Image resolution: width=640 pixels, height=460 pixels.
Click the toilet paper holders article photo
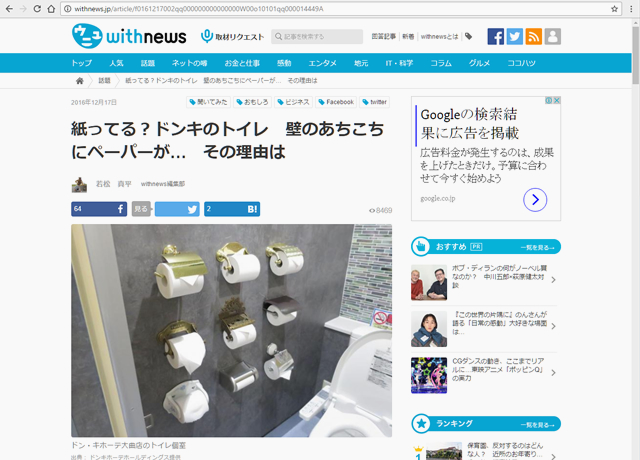[231, 331]
